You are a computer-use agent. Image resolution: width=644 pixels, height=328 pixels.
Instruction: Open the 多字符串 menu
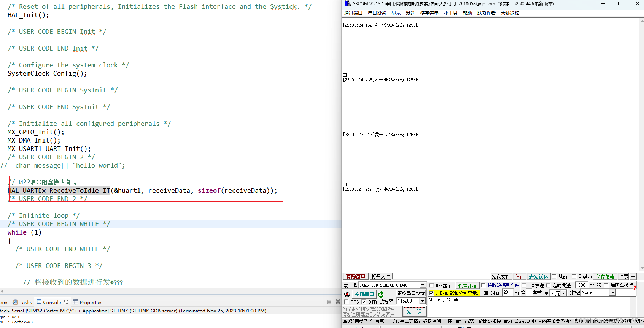pos(429,13)
